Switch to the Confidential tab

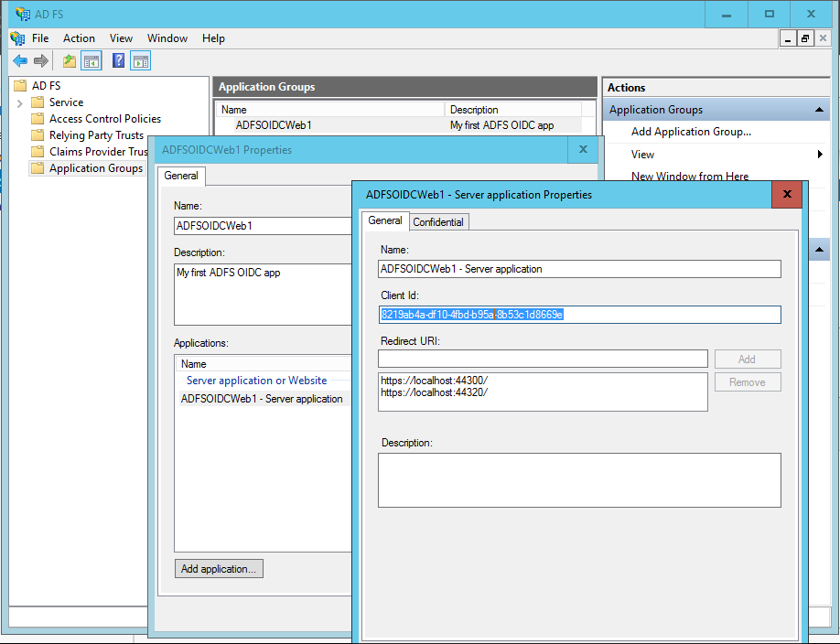pyautogui.click(x=438, y=221)
